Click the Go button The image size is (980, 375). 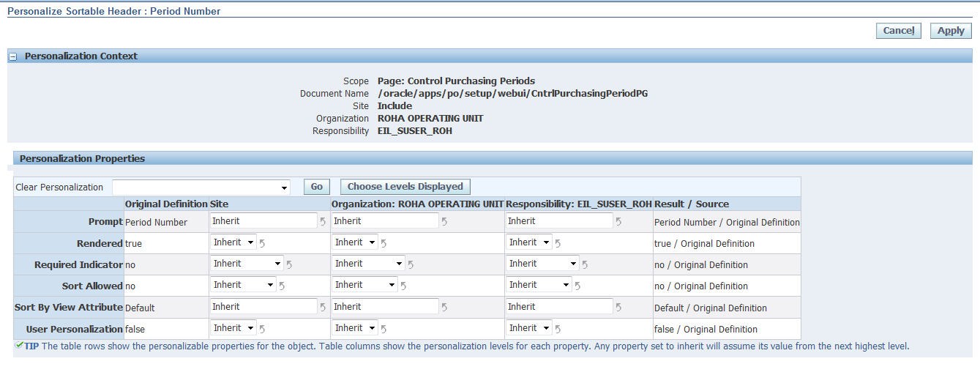tap(317, 187)
